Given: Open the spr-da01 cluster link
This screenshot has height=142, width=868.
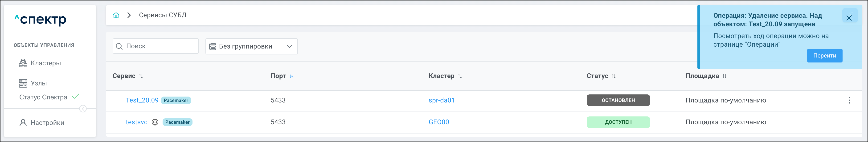Looking at the screenshot, I should click(441, 100).
